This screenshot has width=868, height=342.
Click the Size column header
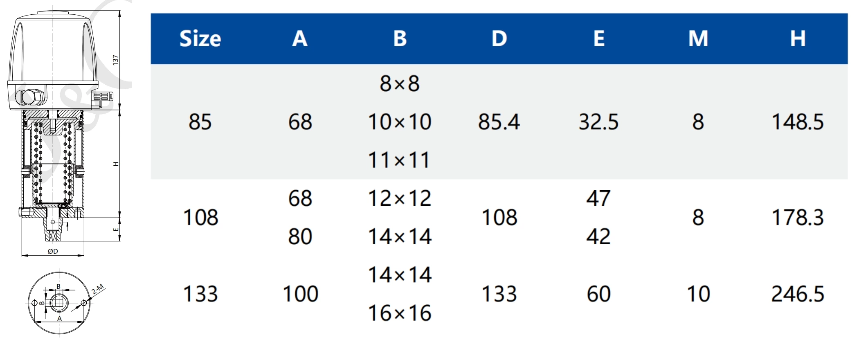(200, 39)
